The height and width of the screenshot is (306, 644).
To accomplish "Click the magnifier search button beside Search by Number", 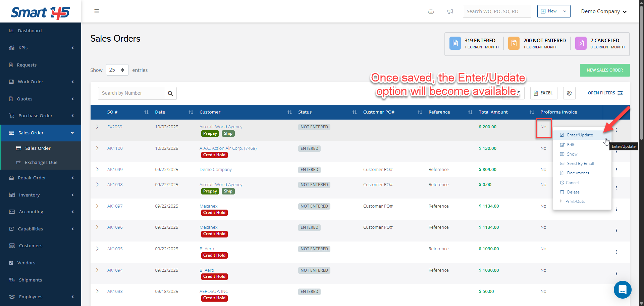I will 170,93.
